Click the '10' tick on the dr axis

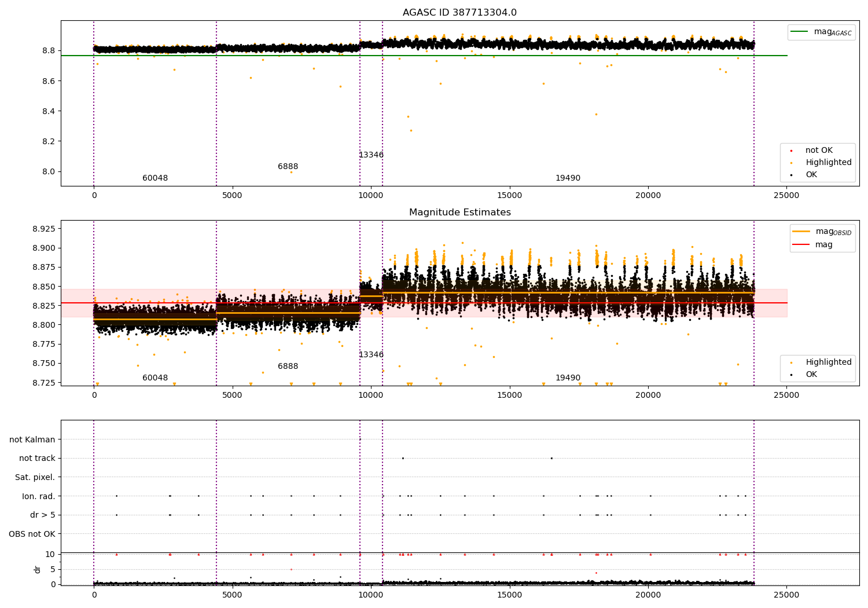(50, 554)
